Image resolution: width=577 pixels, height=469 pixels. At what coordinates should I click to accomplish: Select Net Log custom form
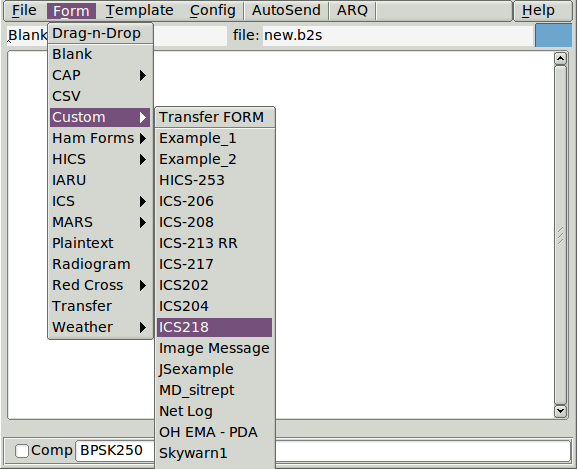point(215,411)
